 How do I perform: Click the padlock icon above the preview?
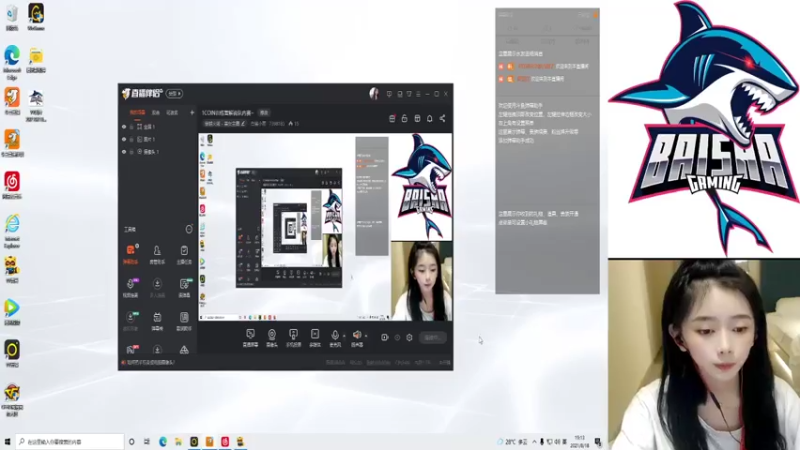click(x=405, y=118)
